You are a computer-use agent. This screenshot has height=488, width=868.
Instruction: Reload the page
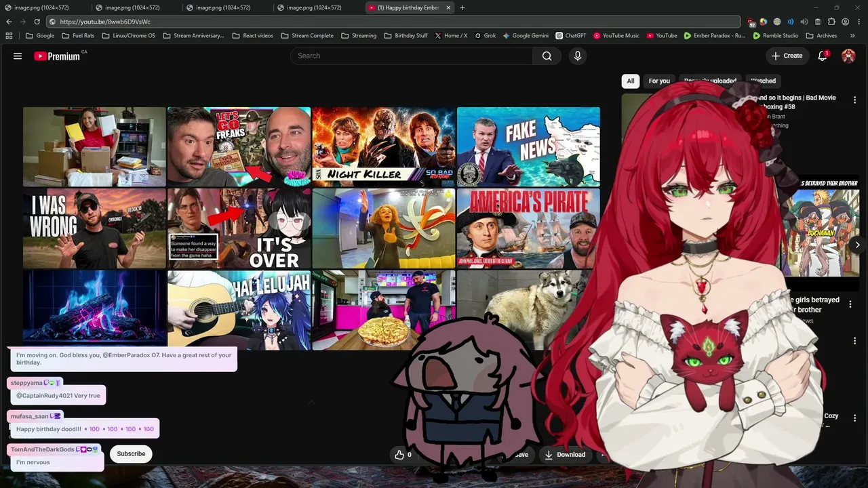[37, 22]
